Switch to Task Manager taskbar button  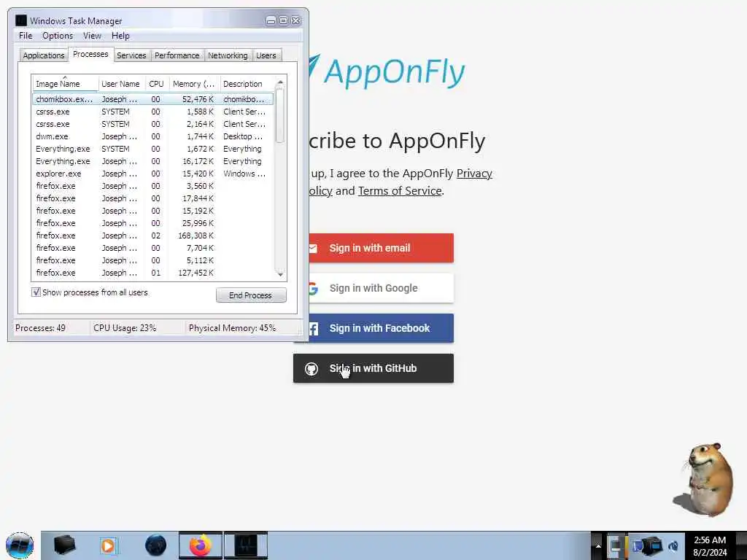pyautogui.click(x=246, y=545)
